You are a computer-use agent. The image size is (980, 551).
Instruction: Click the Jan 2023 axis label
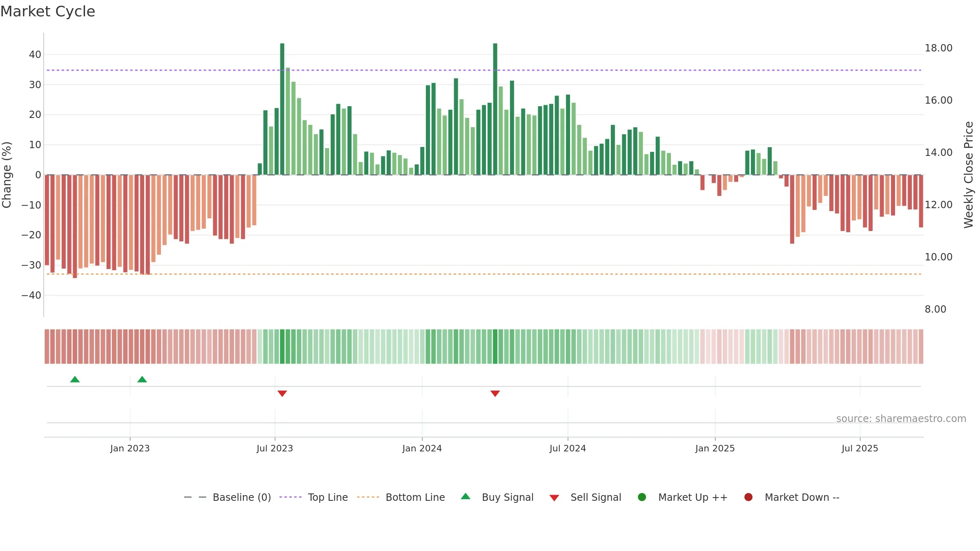130,448
